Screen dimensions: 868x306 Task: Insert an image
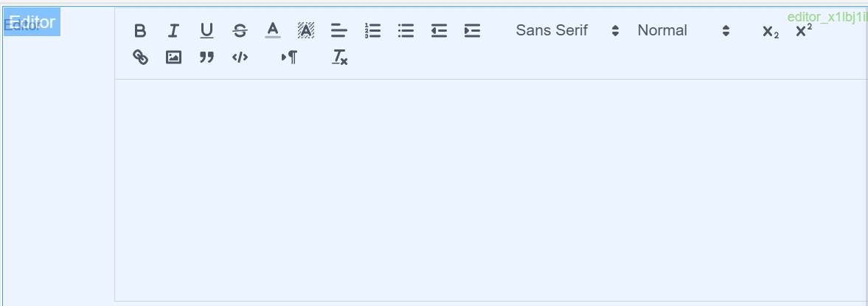tap(173, 58)
